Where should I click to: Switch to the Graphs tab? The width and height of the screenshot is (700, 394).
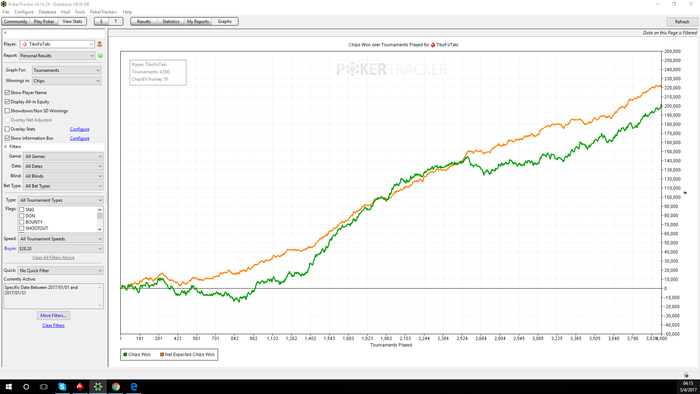coord(225,21)
